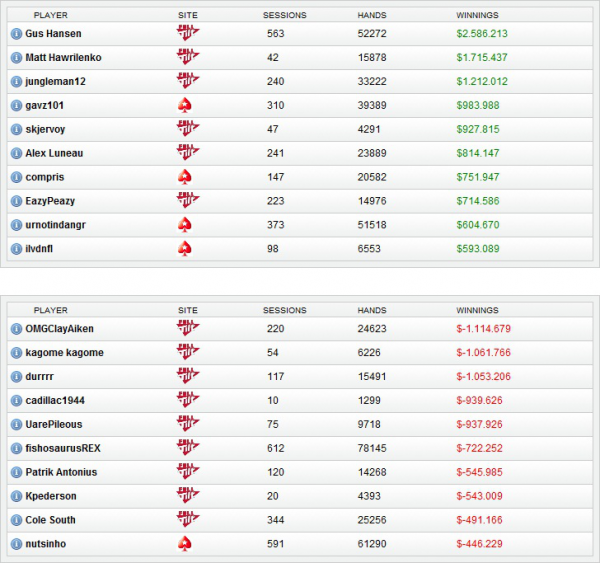Click the info icon next to Patrik Antonius
This screenshot has width=600, height=563.
(16, 472)
